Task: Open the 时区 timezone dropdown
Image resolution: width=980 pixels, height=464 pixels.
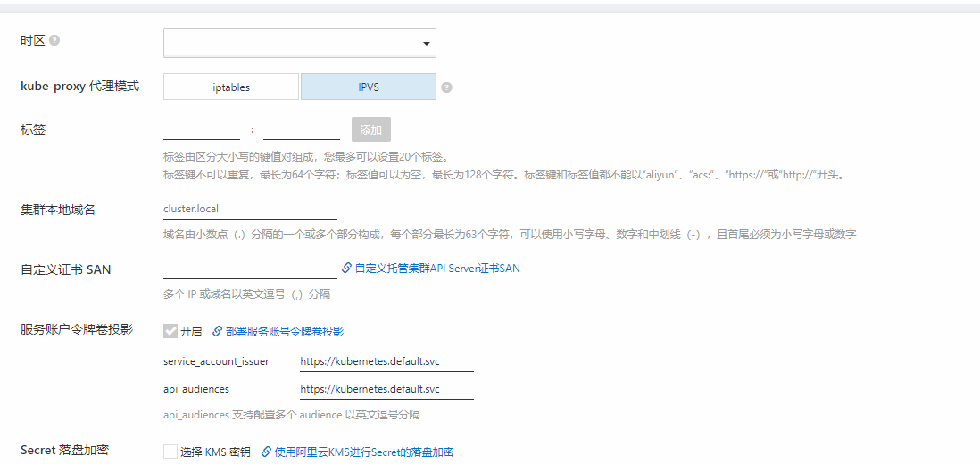Action: pyautogui.click(x=299, y=43)
